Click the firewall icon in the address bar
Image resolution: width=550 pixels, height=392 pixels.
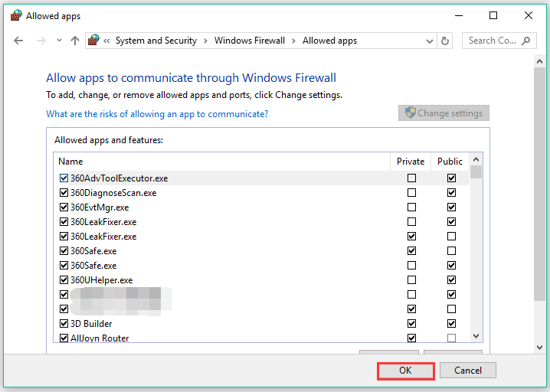[x=93, y=40]
